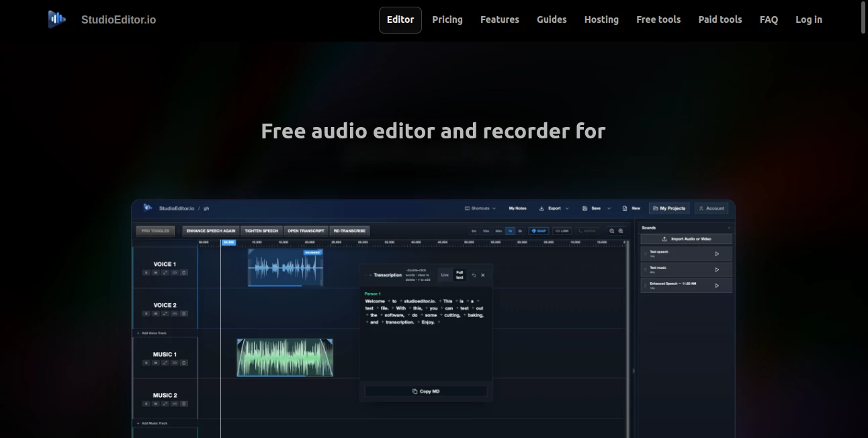Click the Copy MD button

tap(426, 391)
